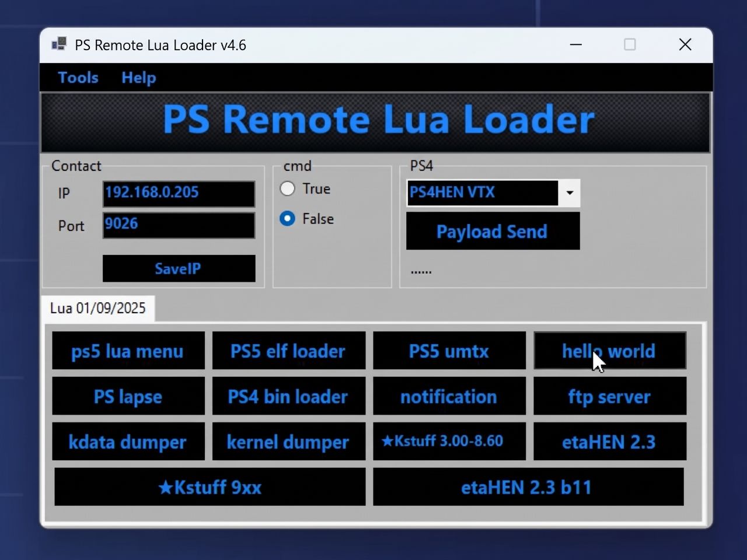The height and width of the screenshot is (560, 747).
Task: Run the kernel dumper
Action: (289, 442)
